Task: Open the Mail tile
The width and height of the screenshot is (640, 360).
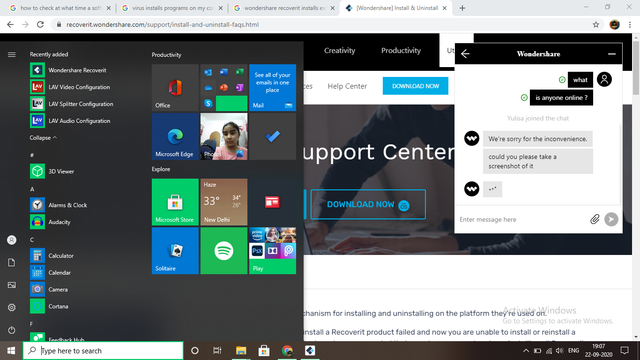Action: [x=273, y=87]
